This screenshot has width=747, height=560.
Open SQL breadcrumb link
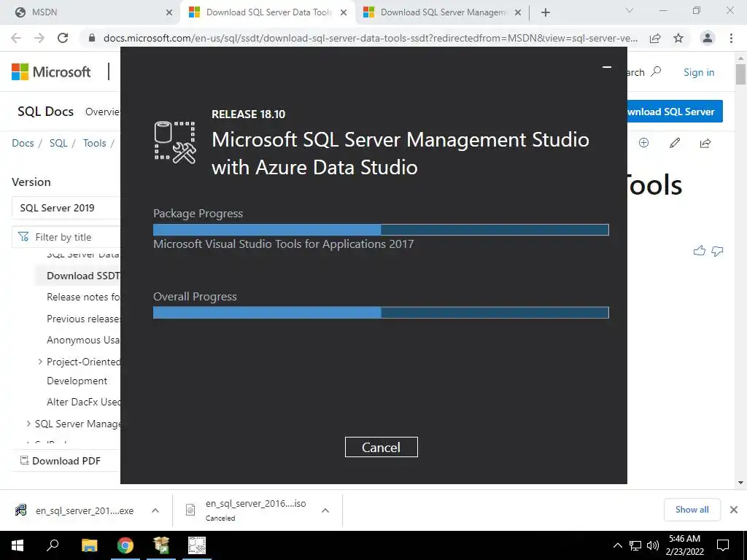[x=58, y=143]
